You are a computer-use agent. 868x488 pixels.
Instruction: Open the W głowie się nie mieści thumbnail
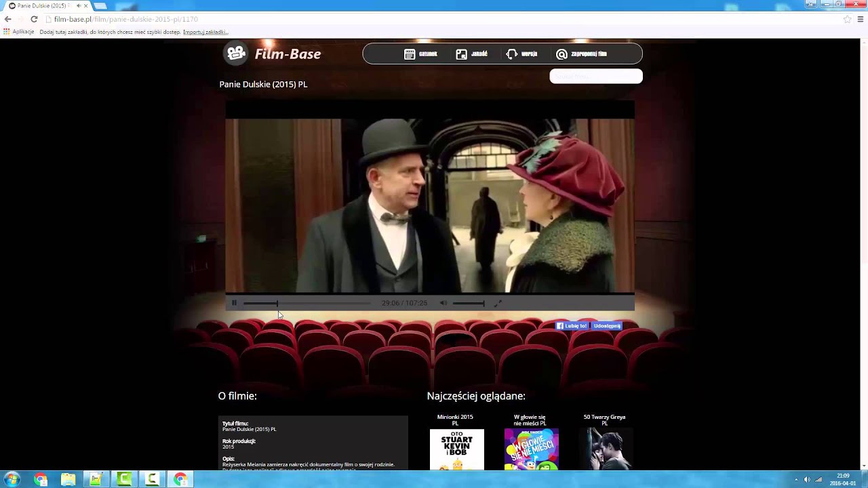click(532, 449)
